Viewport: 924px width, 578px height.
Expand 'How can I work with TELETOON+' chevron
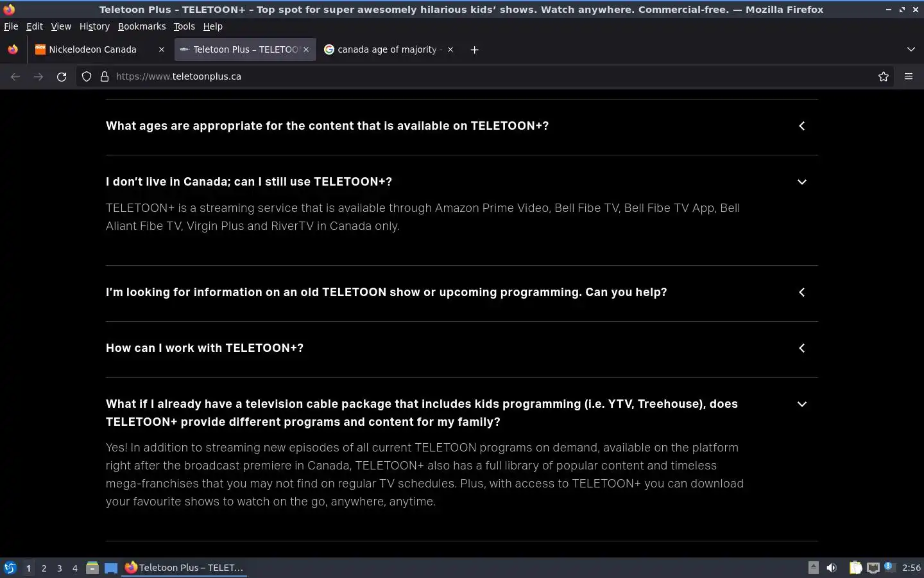coord(802,348)
